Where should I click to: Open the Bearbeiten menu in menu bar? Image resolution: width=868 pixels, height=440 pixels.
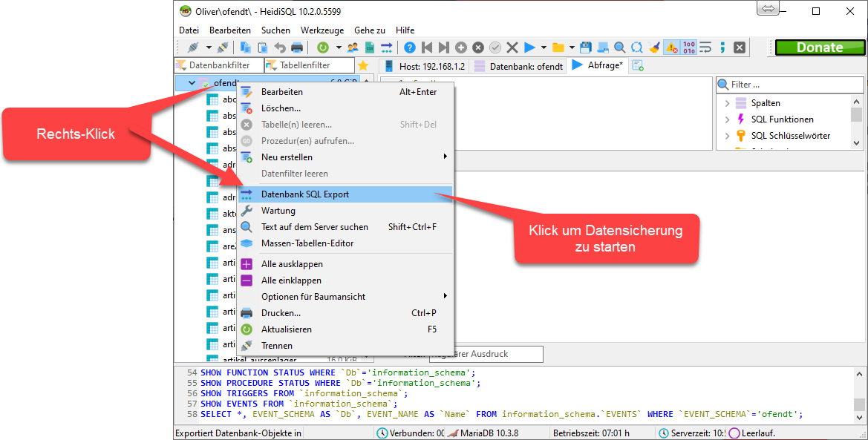click(x=229, y=30)
